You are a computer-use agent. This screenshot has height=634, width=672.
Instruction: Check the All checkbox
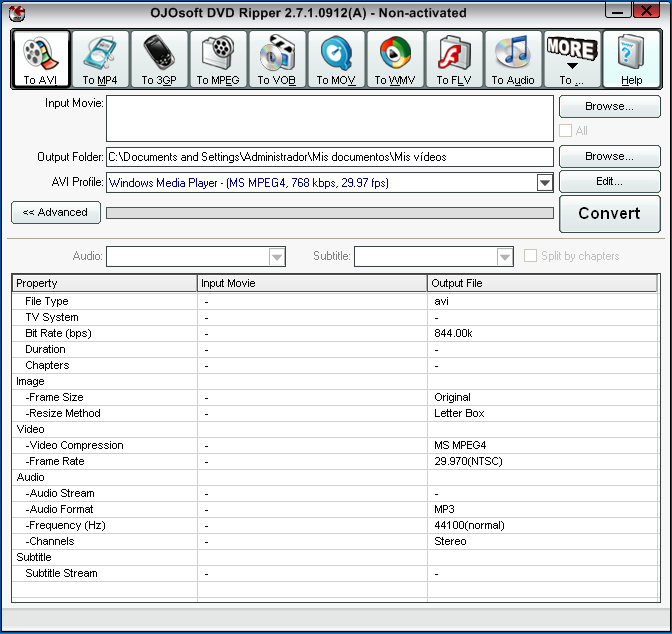[565, 130]
